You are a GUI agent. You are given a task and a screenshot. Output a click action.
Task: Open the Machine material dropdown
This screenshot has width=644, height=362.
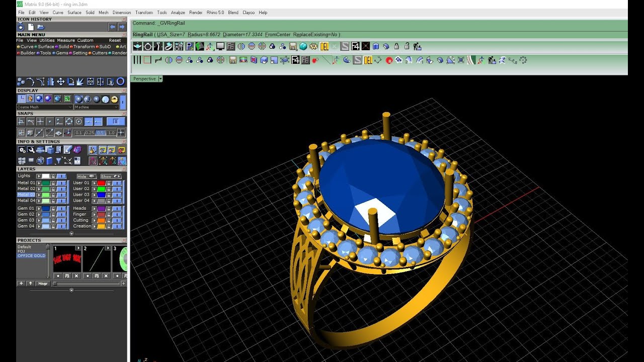click(96, 107)
